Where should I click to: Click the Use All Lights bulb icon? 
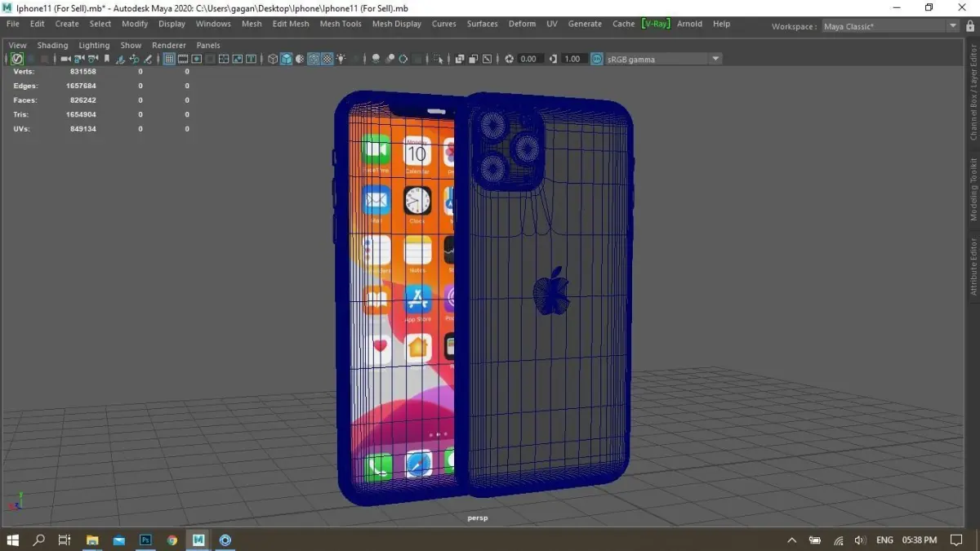pyautogui.click(x=341, y=59)
